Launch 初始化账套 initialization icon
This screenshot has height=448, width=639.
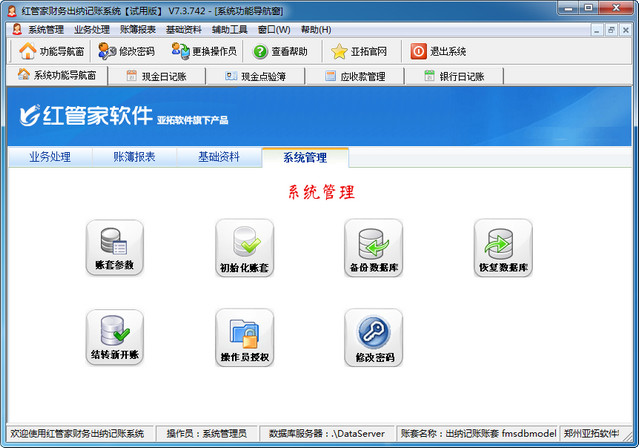click(244, 248)
